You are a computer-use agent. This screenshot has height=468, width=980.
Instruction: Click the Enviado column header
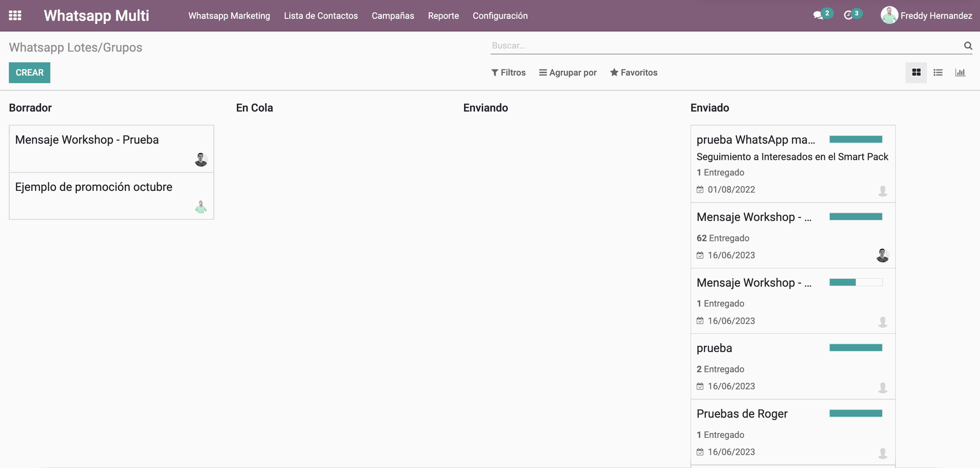(710, 108)
